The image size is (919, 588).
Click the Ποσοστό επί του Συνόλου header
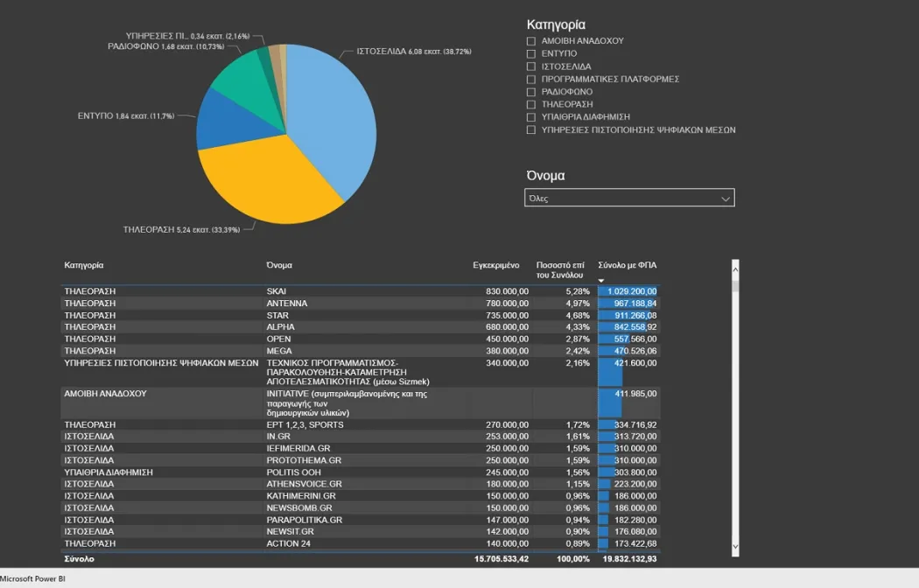(x=559, y=269)
